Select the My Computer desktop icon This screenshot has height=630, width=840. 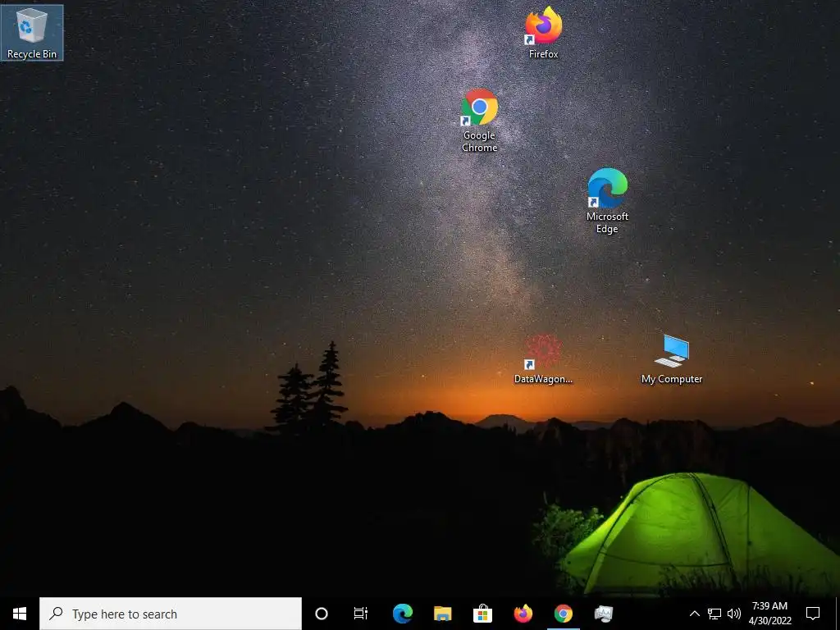[672, 360]
